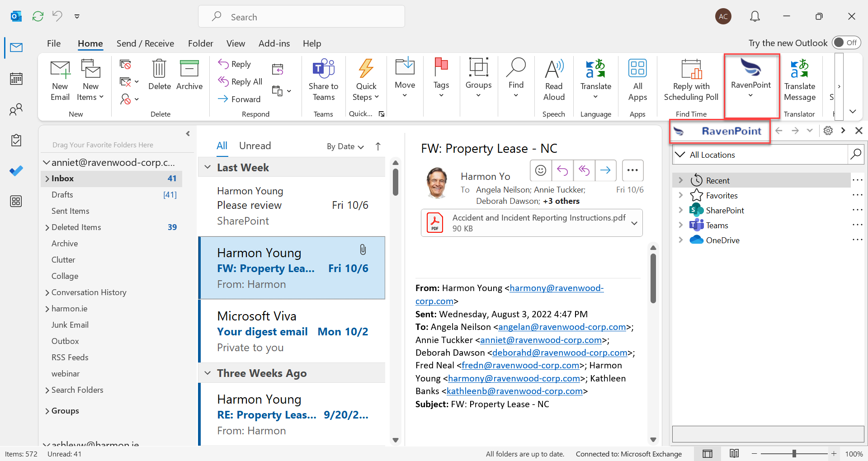Viewport: 868px width, 461px height.
Task: Expand the SharePoint node in RavenPoint
Action: pos(680,210)
